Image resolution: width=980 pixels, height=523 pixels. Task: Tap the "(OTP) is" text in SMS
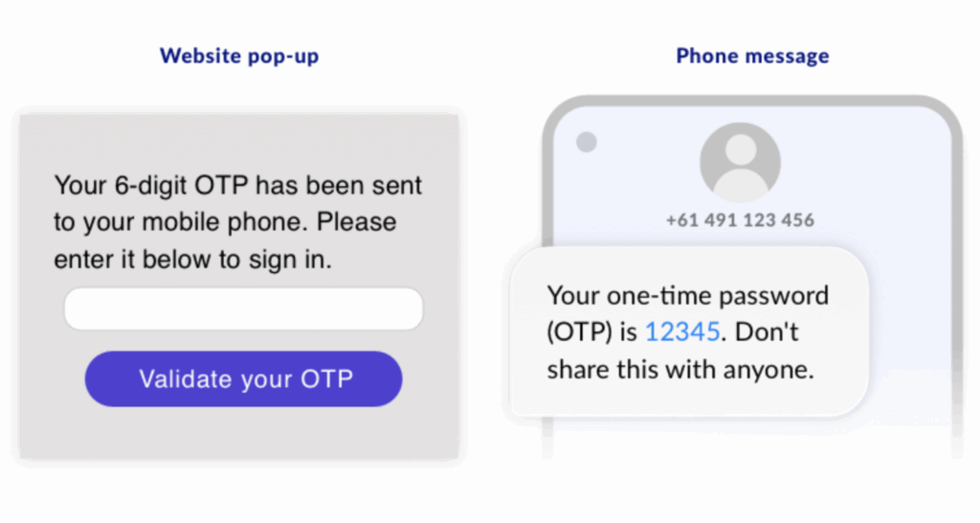tap(591, 331)
